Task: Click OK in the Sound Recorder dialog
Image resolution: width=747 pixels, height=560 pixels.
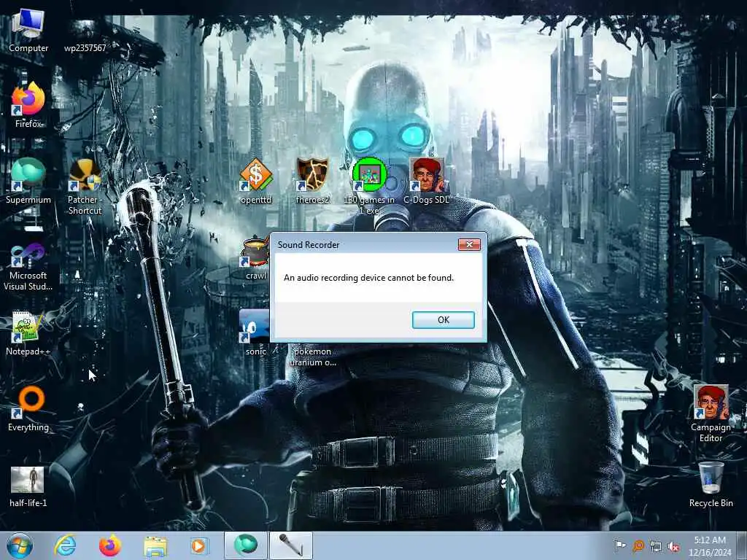Action: (443, 320)
